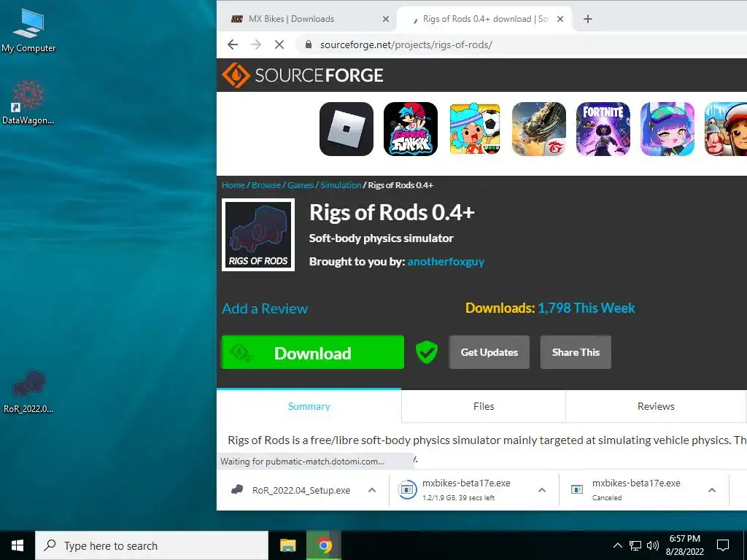Click the green Download button
Viewport: 747px width, 560px height.
click(312, 352)
